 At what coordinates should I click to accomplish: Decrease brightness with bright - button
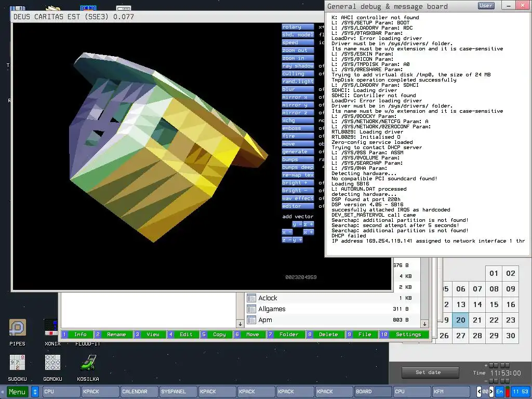[x=298, y=191]
